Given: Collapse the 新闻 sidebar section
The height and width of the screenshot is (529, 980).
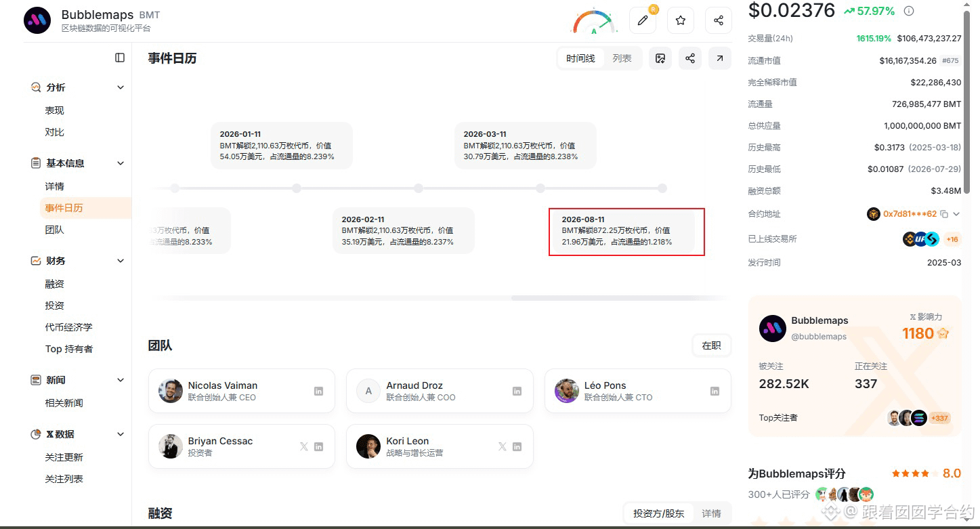Looking at the screenshot, I should click(121, 380).
